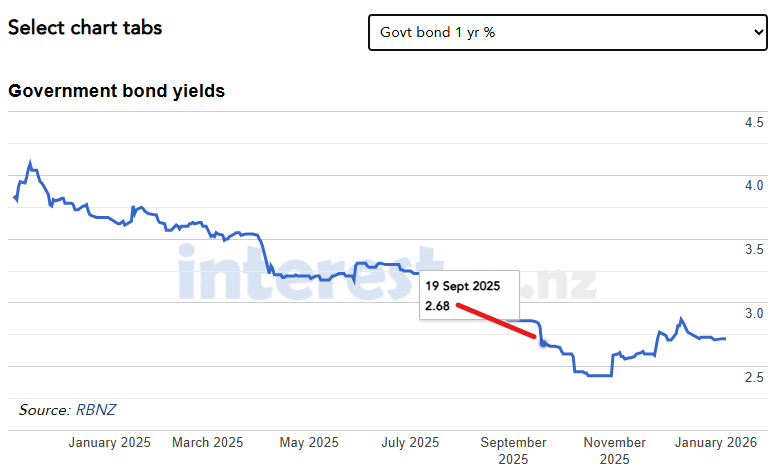Click the January 2026 x-axis label

point(714,442)
